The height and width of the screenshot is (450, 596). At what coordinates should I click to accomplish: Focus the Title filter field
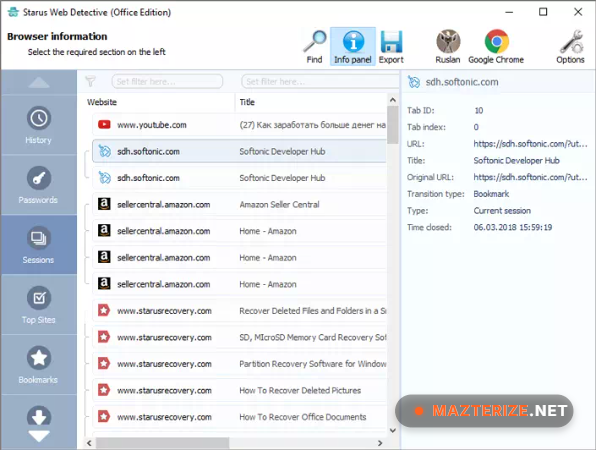click(320, 81)
